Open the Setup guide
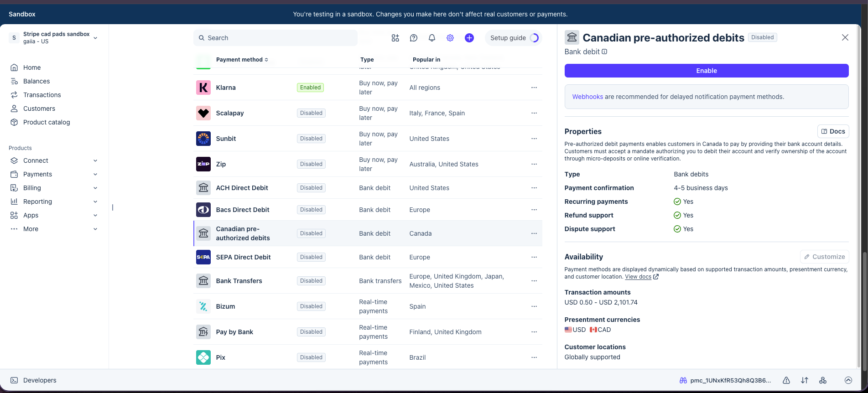Viewport: 868px width, 393px height. click(514, 38)
